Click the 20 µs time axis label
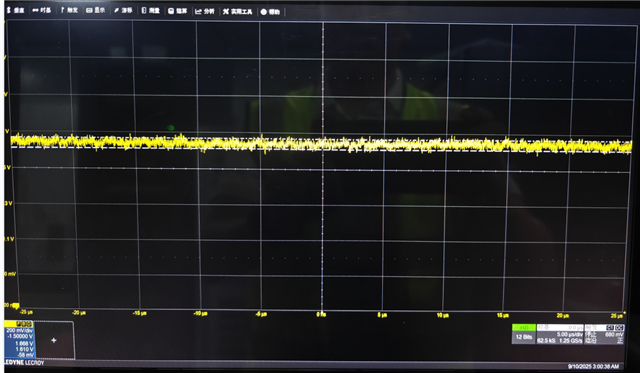 tap(563, 315)
